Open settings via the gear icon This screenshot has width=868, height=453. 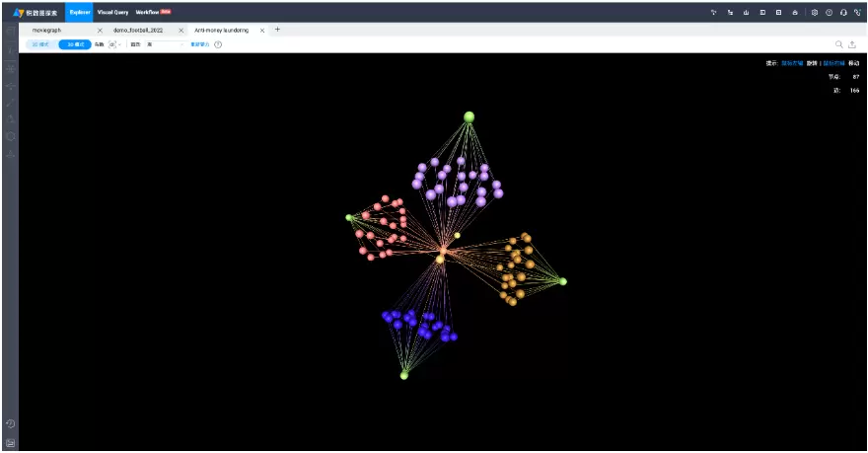click(x=814, y=12)
